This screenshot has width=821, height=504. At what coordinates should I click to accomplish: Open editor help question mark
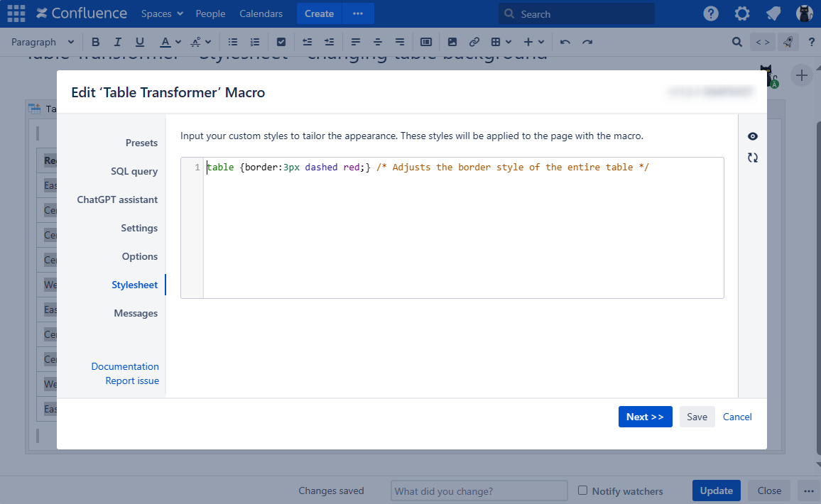tap(812, 42)
